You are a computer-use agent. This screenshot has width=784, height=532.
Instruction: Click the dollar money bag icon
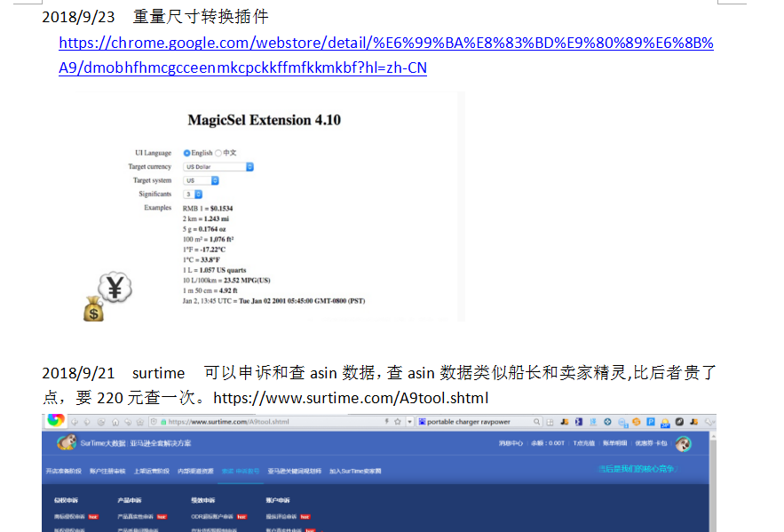tap(93, 309)
